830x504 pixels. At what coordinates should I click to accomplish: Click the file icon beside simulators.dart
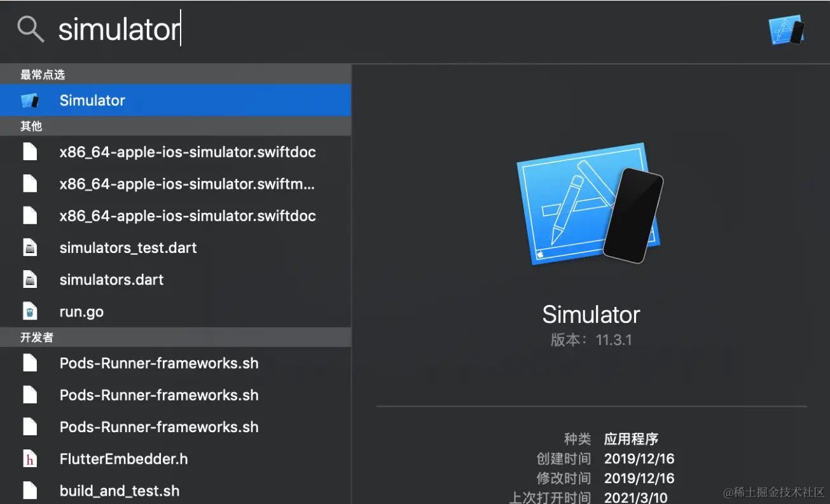[x=30, y=280]
